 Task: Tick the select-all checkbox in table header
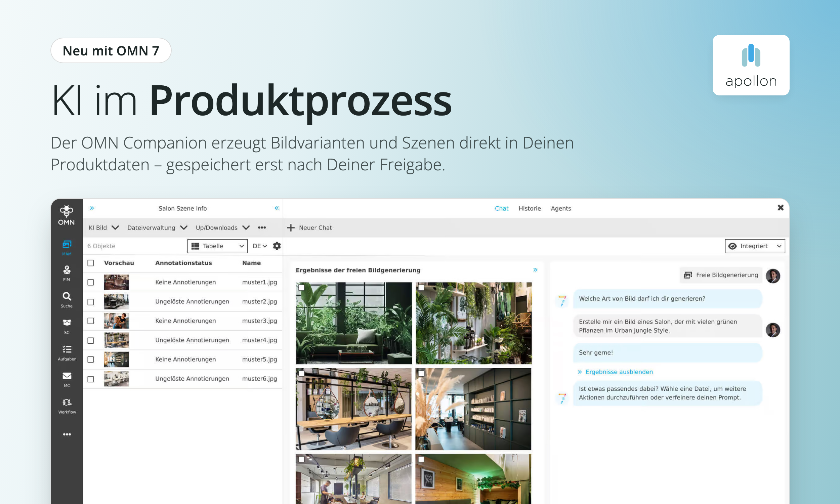click(x=91, y=263)
